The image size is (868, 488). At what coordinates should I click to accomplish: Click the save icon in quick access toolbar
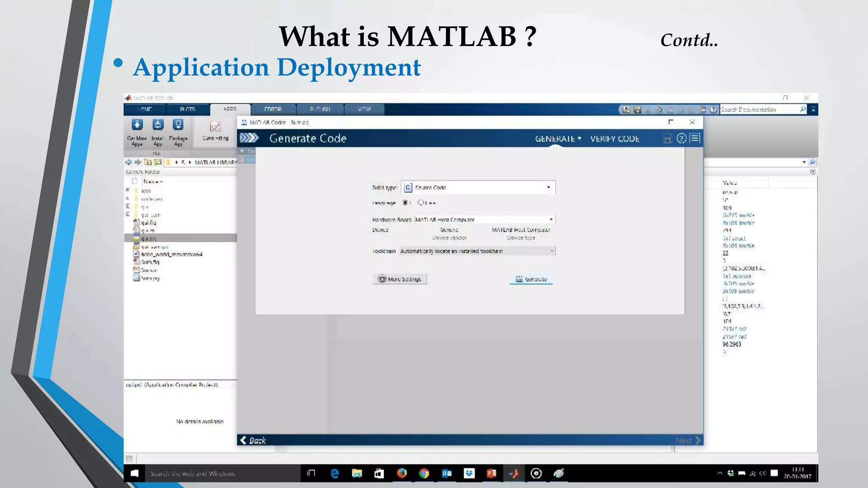pyautogui.click(x=637, y=110)
